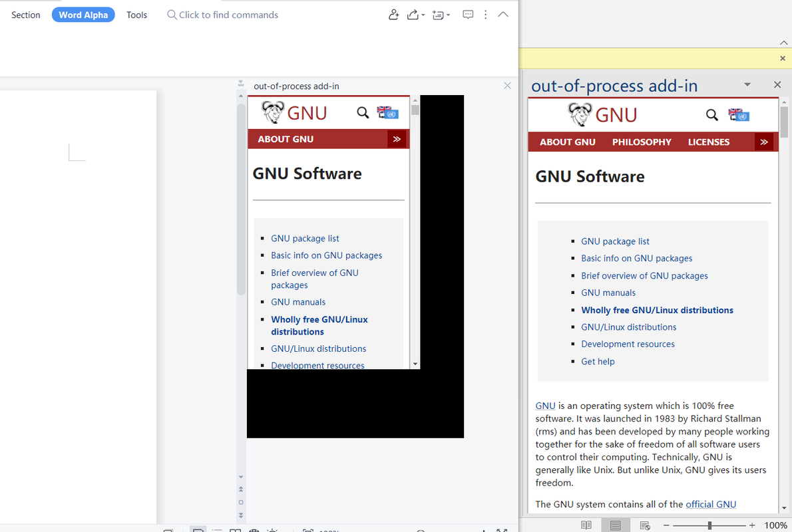Open the Tools menu

point(136,14)
